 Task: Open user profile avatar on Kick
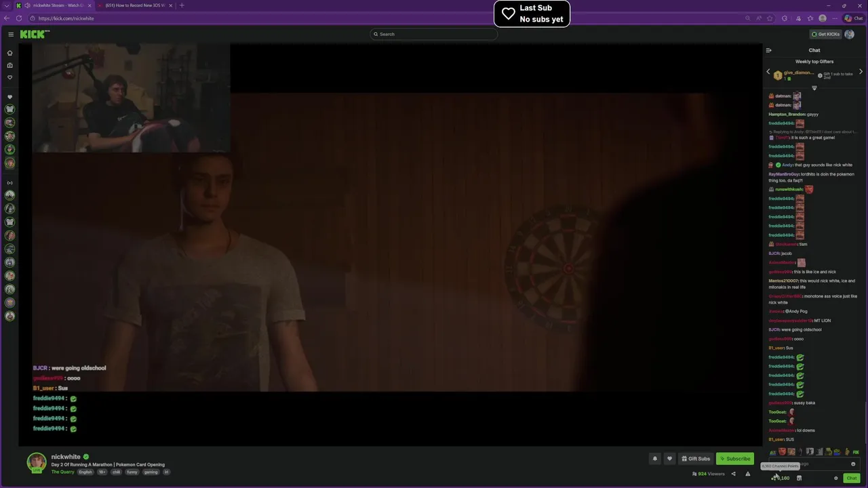(850, 34)
